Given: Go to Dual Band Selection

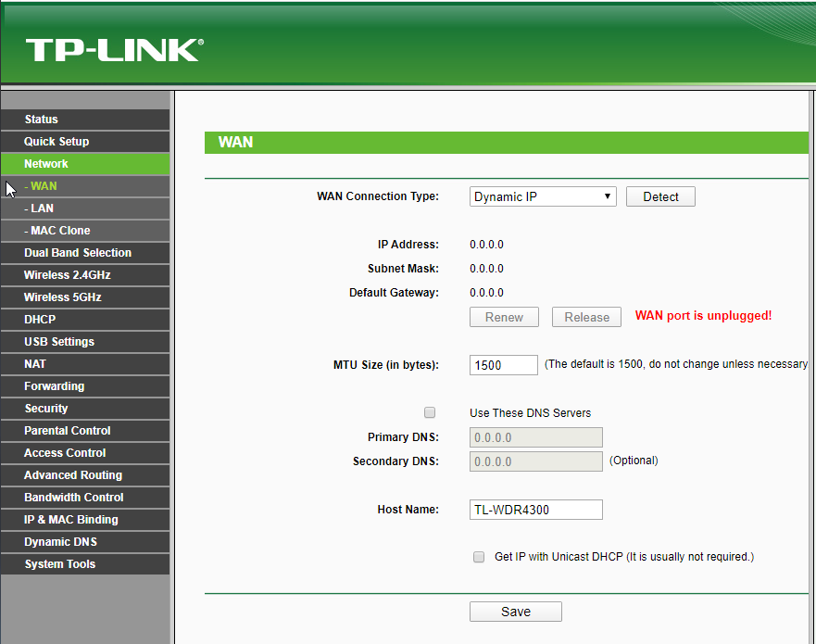Looking at the screenshot, I should 85,253.
